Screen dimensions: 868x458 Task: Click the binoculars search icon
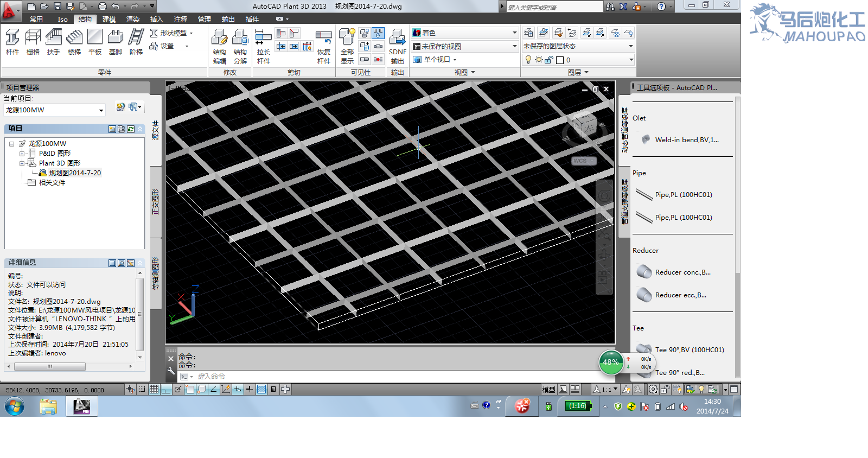coord(610,7)
